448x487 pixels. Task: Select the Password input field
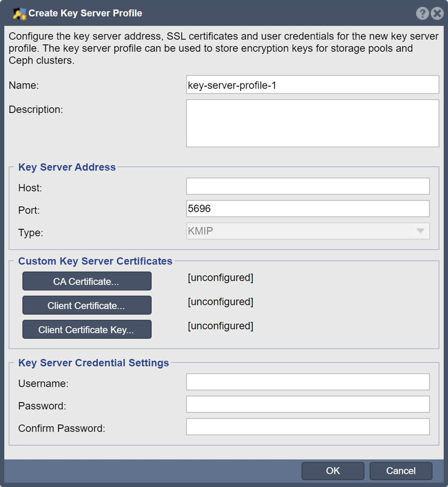tap(308, 404)
